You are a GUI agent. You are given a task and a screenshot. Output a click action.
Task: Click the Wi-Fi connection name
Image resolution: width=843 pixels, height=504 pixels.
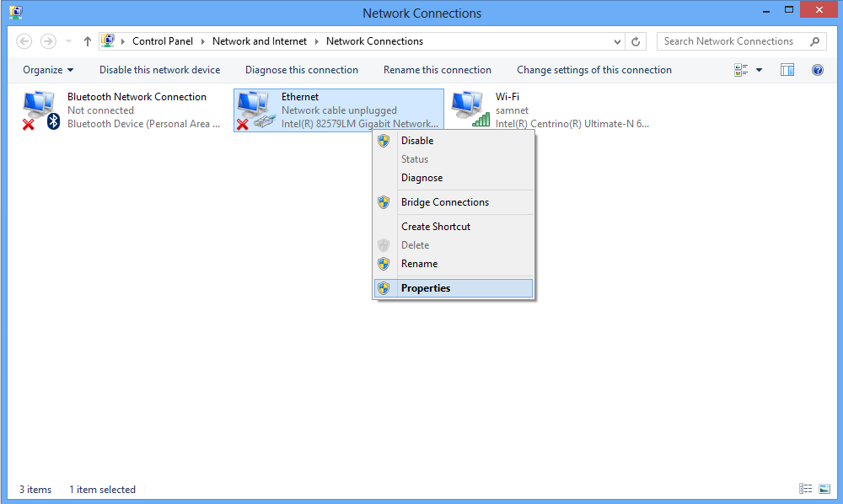click(x=507, y=97)
